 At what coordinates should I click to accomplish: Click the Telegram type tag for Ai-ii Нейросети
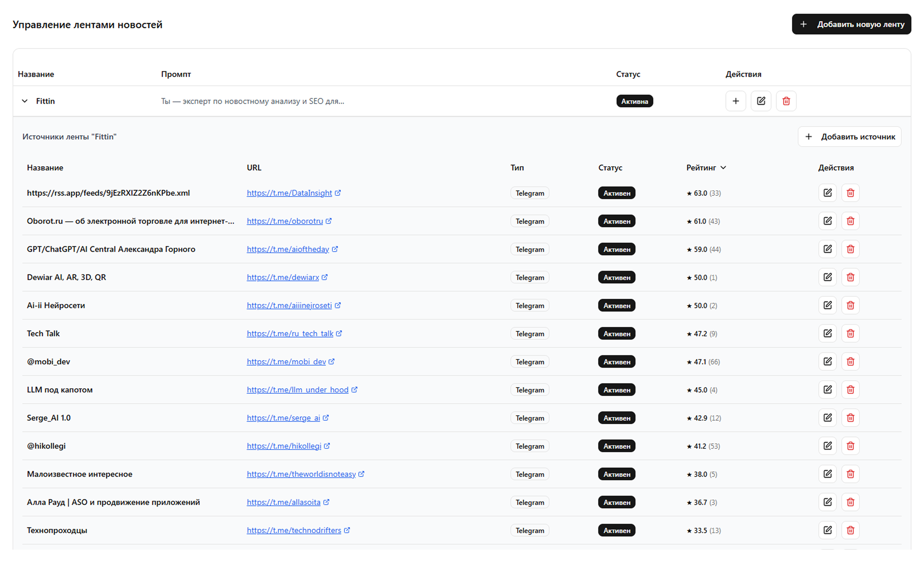[x=529, y=306]
